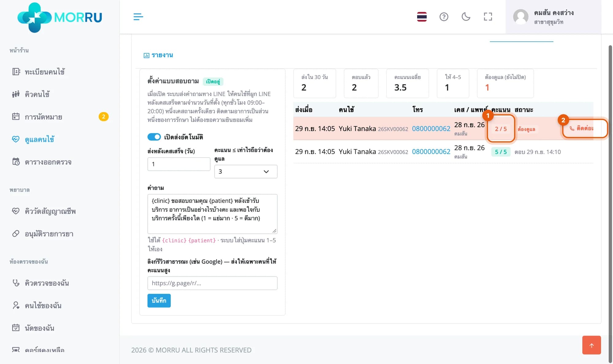Click the บันทึก save button

pos(159,301)
